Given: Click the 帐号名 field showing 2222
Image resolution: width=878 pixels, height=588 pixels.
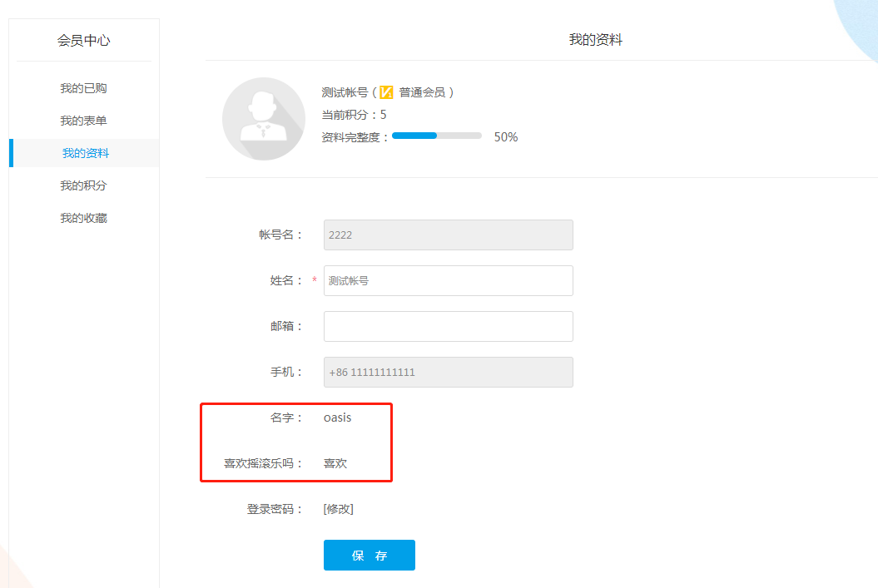Looking at the screenshot, I should click(x=448, y=235).
